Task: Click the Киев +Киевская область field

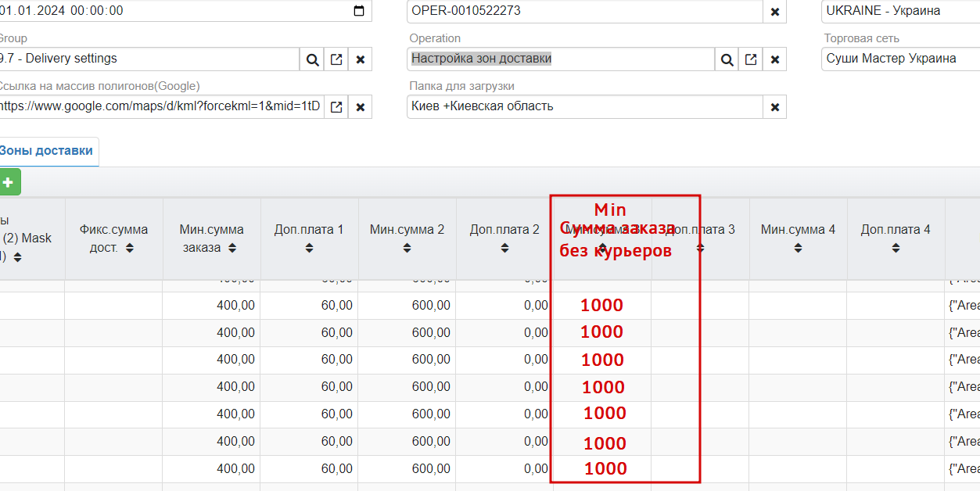Action: (x=585, y=106)
